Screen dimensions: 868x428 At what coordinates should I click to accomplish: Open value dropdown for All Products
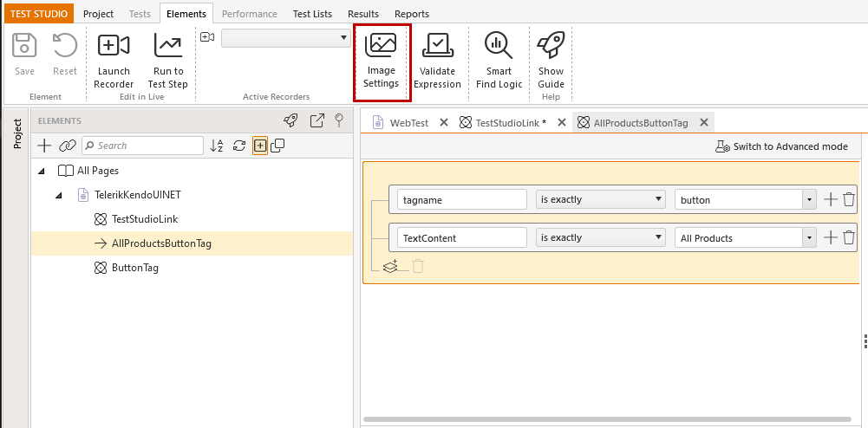coord(809,237)
